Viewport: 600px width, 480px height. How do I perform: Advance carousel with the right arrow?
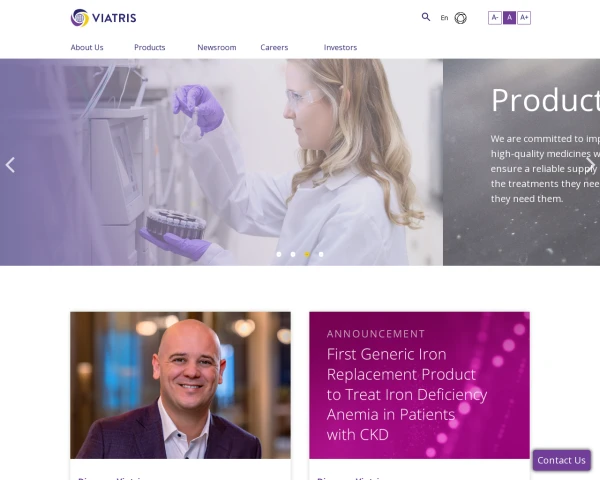(590, 165)
